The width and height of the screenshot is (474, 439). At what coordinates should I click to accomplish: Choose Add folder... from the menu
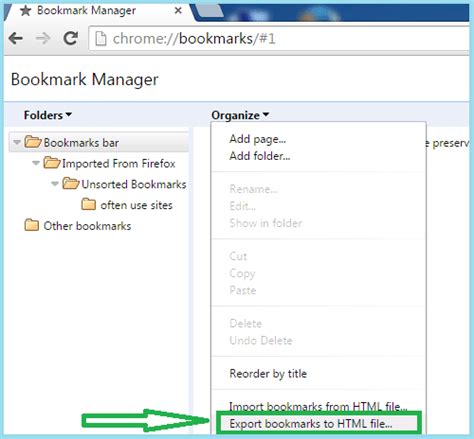(260, 156)
